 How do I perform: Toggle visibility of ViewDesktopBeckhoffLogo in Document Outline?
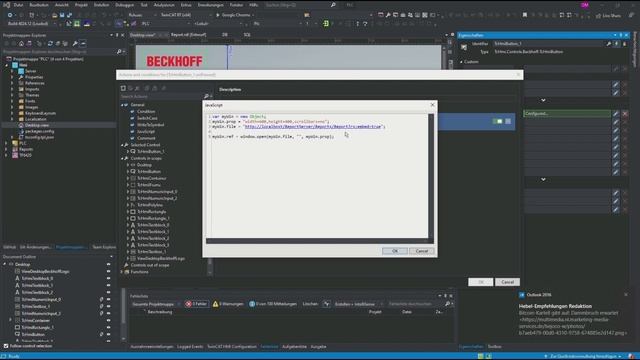[109, 271]
